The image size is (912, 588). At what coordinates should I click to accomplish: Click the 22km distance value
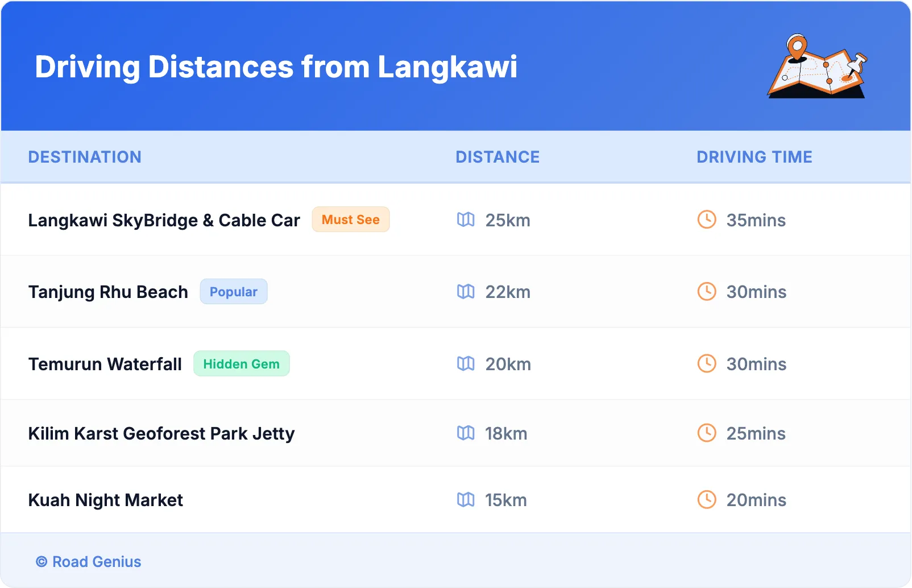point(508,292)
